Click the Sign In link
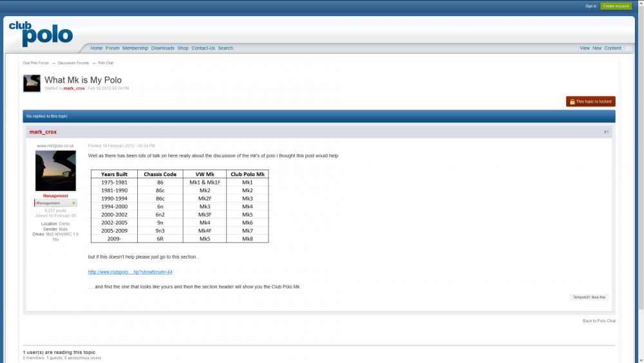Image resolution: width=644 pixels, height=363 pixels. tap(591, 6)
